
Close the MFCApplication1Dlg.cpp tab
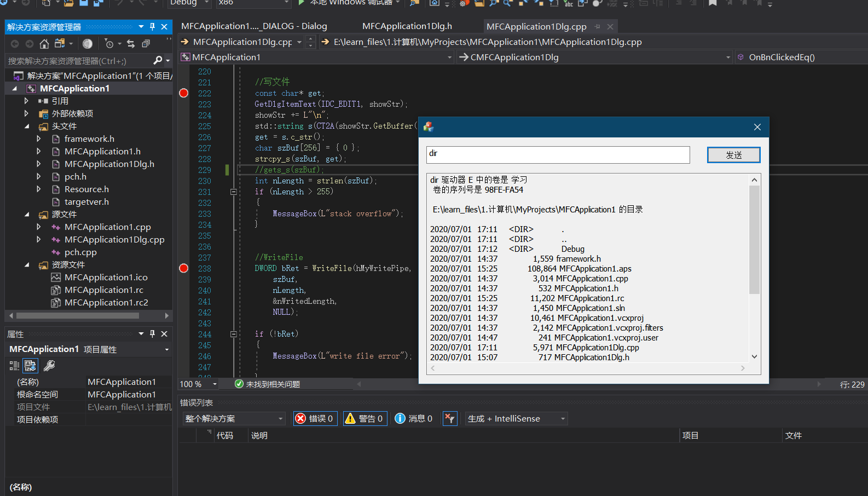pyautogui.click(x=610, y=26)
